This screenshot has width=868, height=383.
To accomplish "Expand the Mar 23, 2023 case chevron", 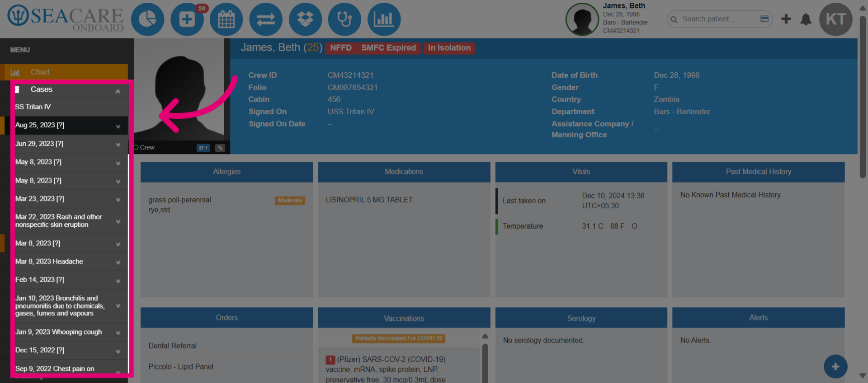I will (x=118, y=200).
